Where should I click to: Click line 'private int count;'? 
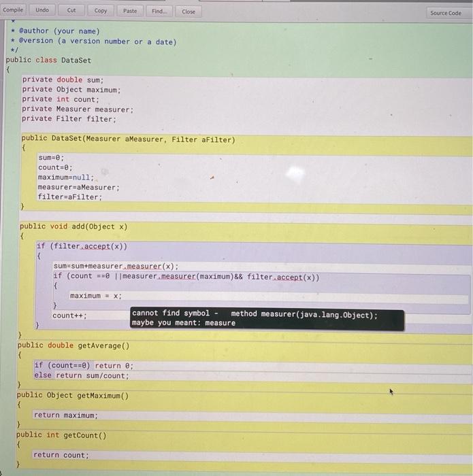61,99
